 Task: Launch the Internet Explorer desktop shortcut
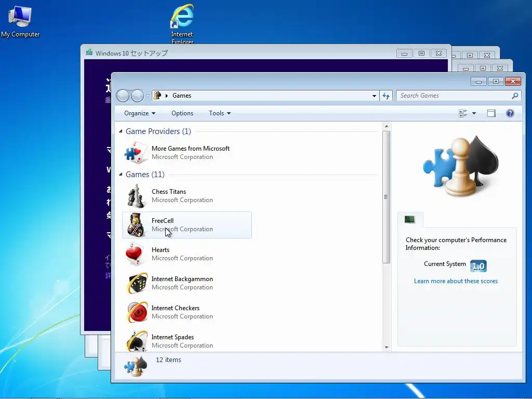[182, 24]
